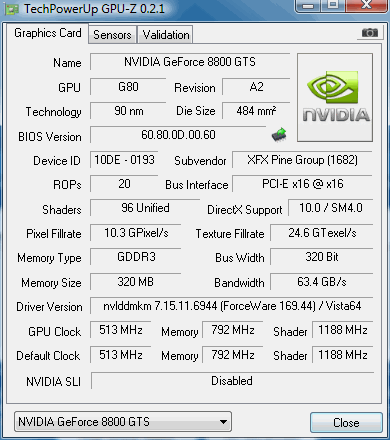Select the Graphics Card tab
Viewport: 390px width, 440px height.
48,33
